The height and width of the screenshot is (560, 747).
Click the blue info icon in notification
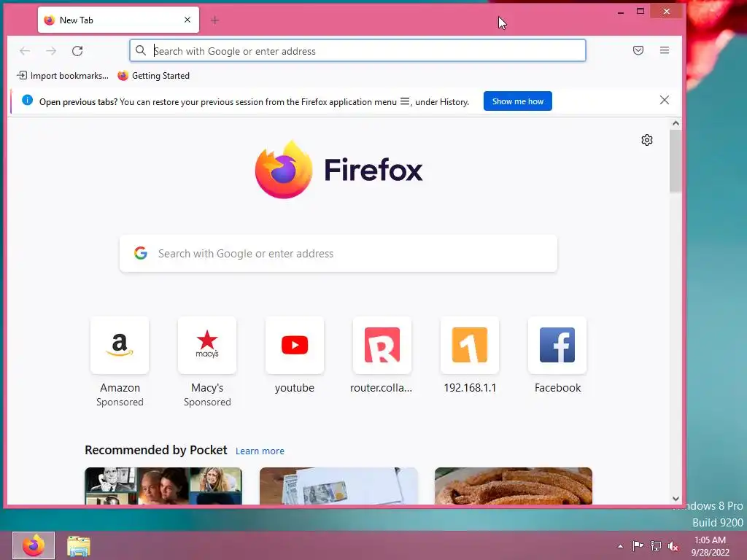27,100
